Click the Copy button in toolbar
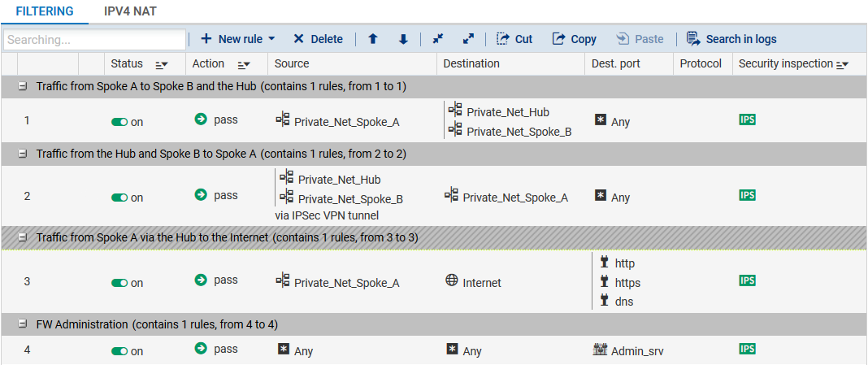 tap(575, 39)
